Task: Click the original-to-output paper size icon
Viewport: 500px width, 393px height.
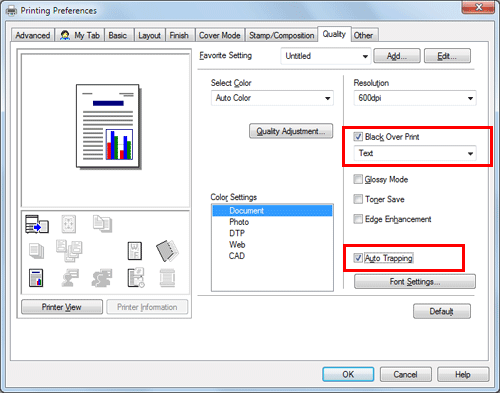Action: (37, 224)
